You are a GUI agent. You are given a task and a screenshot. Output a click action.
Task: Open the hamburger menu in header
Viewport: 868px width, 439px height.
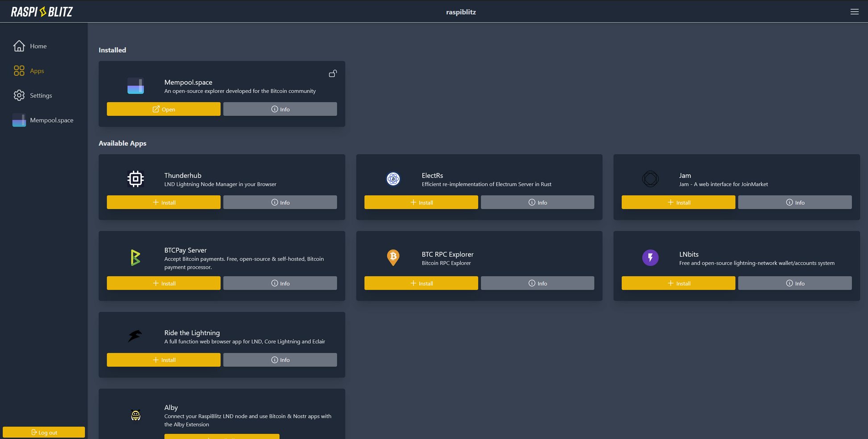(x=854, y=12)
